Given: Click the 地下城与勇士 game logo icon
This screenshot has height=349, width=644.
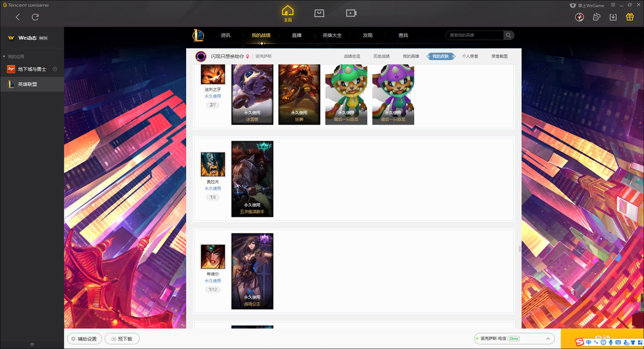Looking at the screenshot, I should [11, 69].
